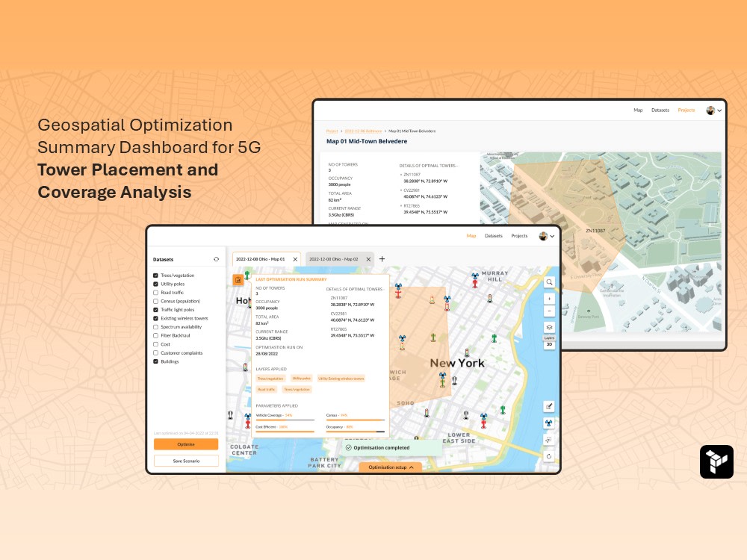The height and width of the screenshot is (560, 747).
Task: Expand the user menu chevron in front window
Action: point(552,236)
